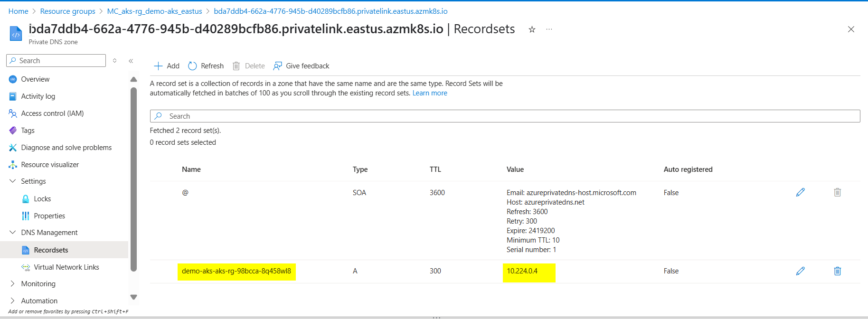Go to Resource groups breadcrumb
The width and height of the screenshot is (868, 319).
[67, 11]
